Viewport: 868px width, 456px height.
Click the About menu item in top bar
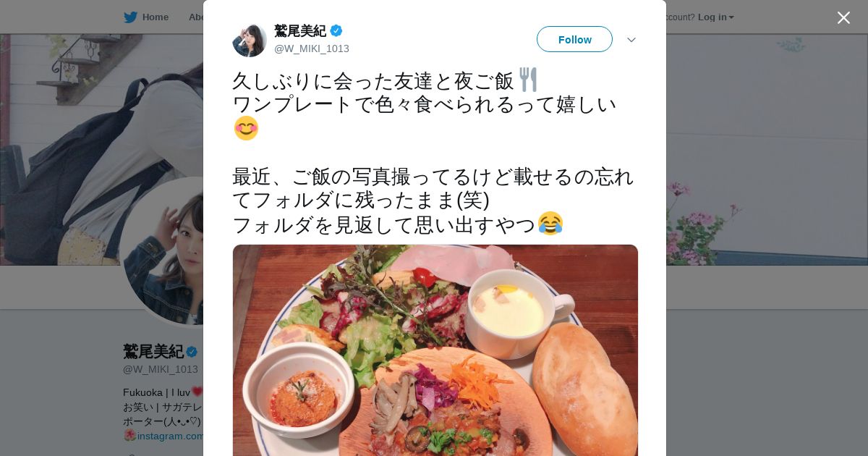coord(195,17)
